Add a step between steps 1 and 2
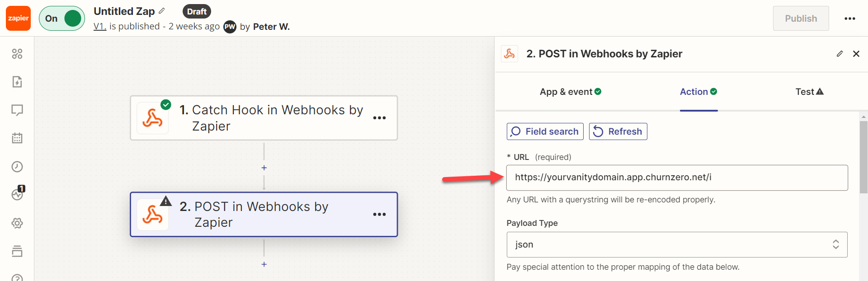 click(x=264, y=168)
